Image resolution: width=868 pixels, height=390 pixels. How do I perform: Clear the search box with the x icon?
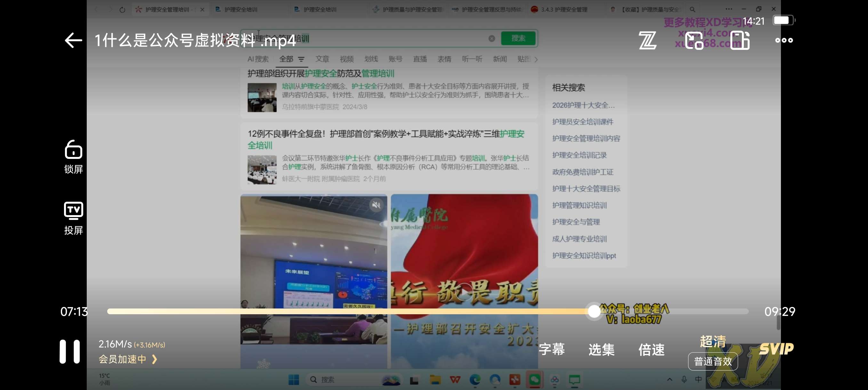point(492,38)
